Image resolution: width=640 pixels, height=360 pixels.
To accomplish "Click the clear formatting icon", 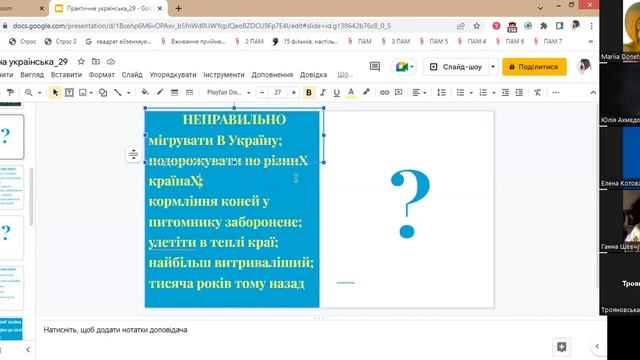I will [538, 93].
